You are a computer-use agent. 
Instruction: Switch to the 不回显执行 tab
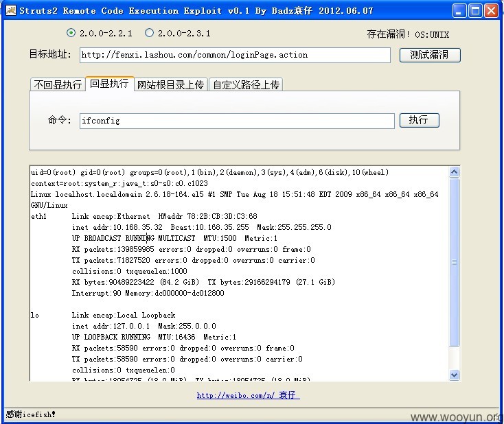(58, 84)
